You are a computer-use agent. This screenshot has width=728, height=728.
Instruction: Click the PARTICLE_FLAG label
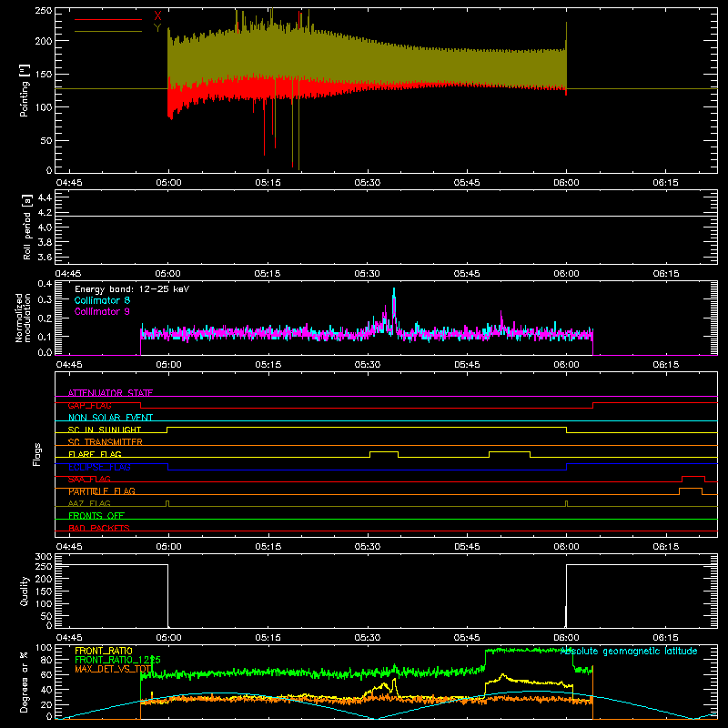pos(102,490)
